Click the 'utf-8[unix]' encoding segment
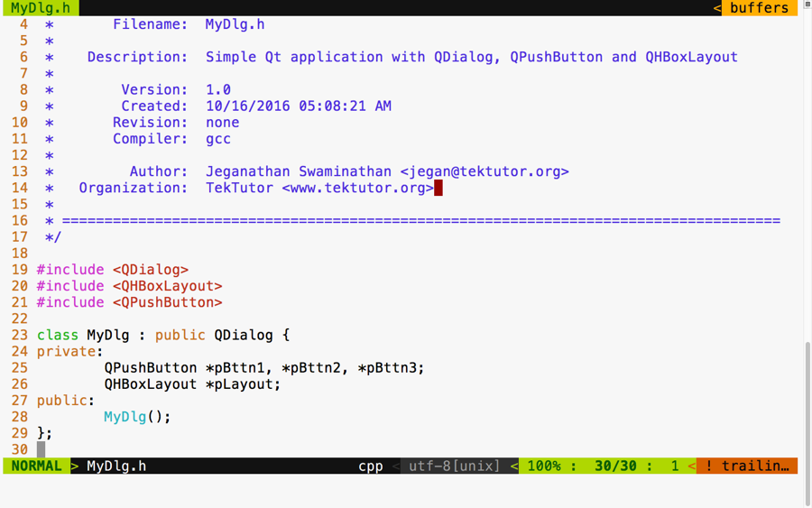 (x=455, y=466)
